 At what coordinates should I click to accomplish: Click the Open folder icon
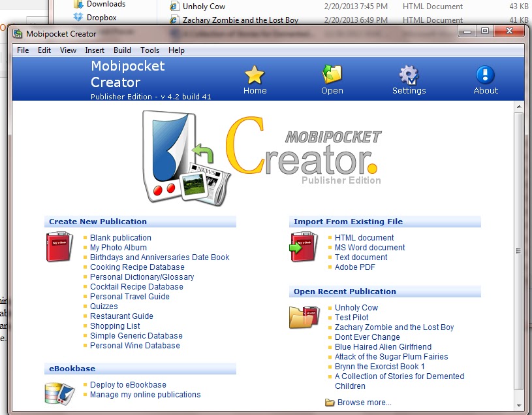(x=332, y=74)
